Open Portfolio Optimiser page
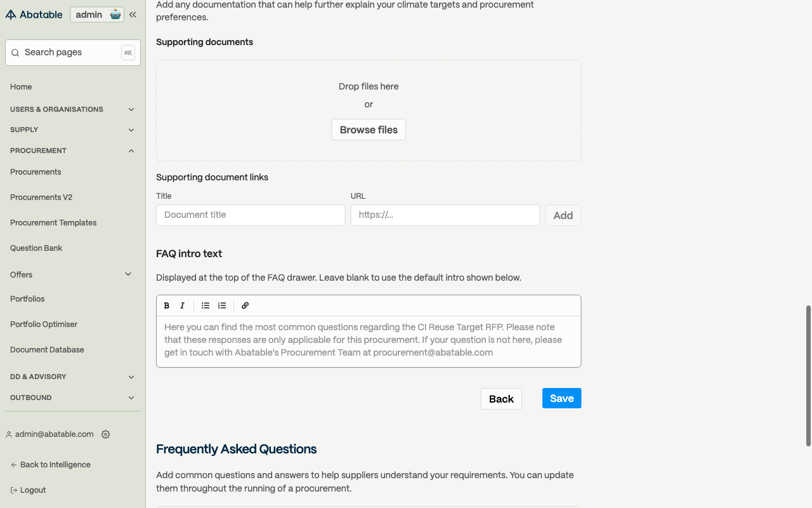This screenshot has width=812, height=508. click(44, 324)
